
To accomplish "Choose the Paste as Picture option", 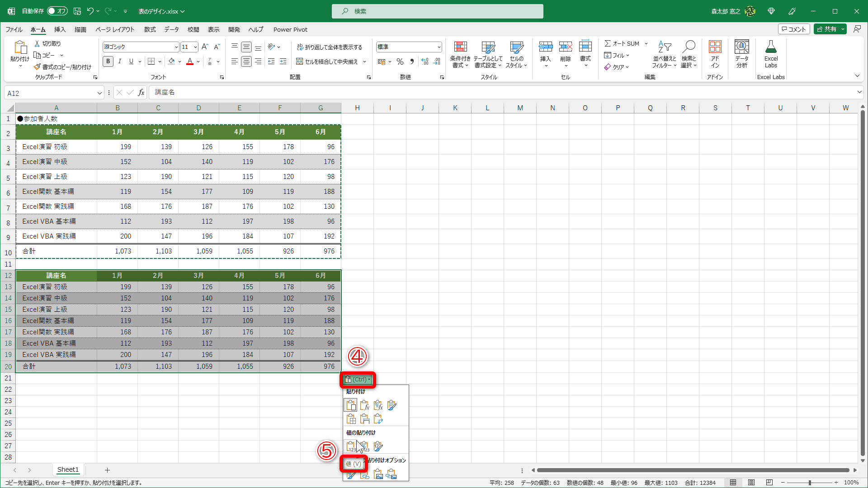I will [x=378, y=474].
